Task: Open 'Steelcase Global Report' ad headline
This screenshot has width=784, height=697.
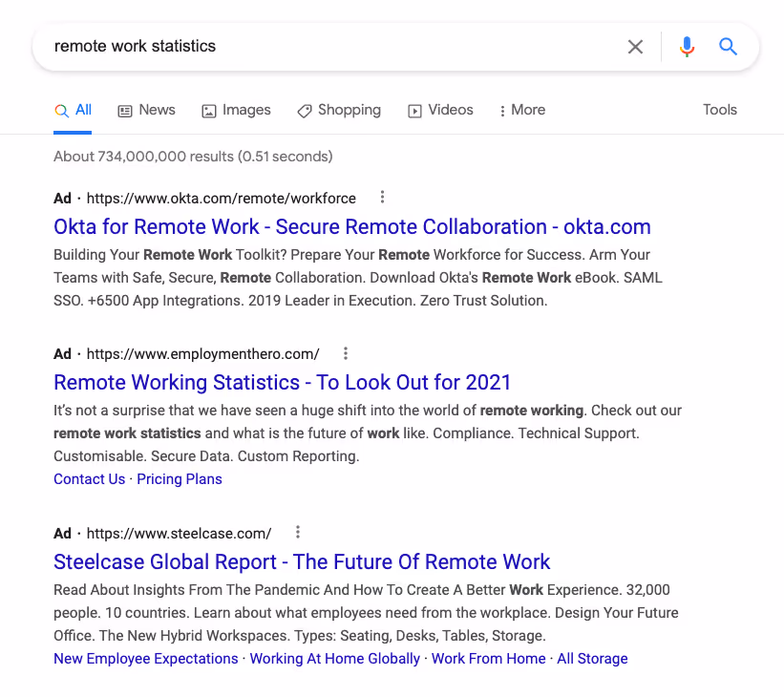Action: pyautogui.click(x=302, y=562)
